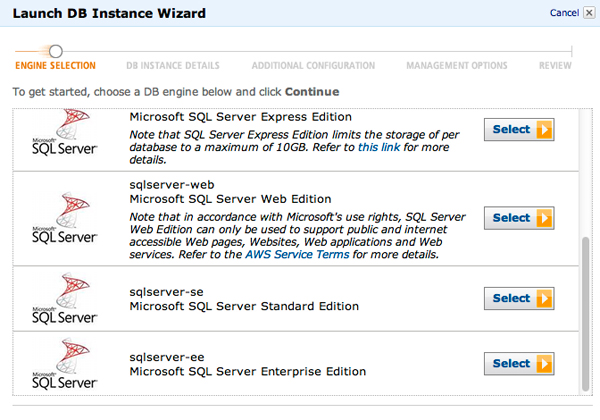
Task: Click the SQL Server logo for Standard Edition
Action: coord(65,298)
